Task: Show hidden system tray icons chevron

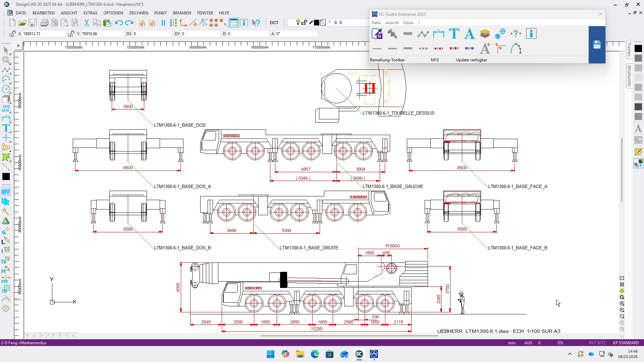Action: point(570,354)
